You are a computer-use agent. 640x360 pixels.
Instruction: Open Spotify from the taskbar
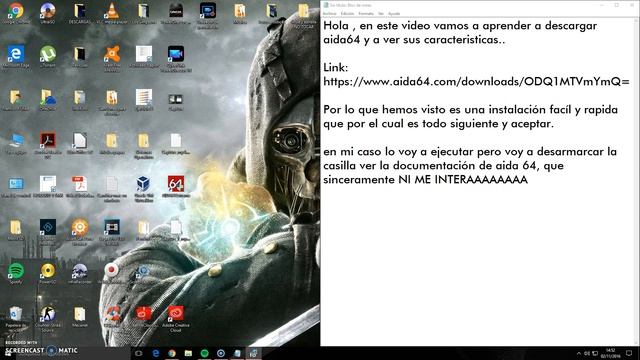coord(204,353)
